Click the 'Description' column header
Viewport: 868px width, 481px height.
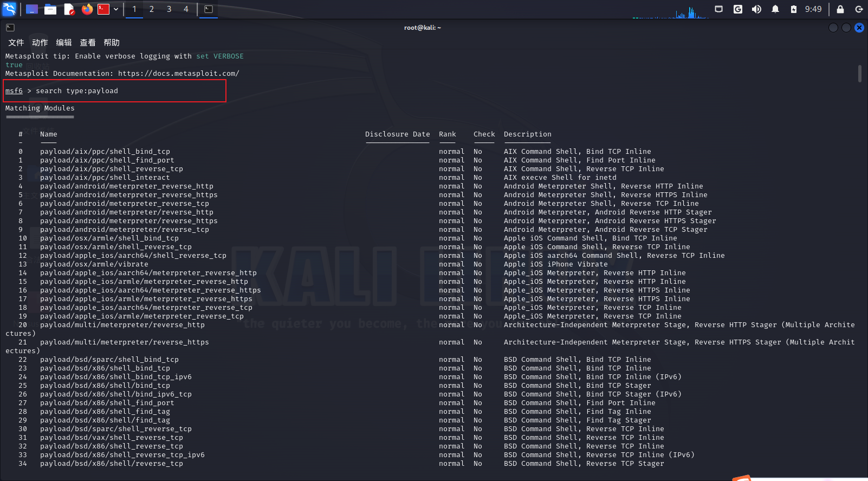click(528, 134)
